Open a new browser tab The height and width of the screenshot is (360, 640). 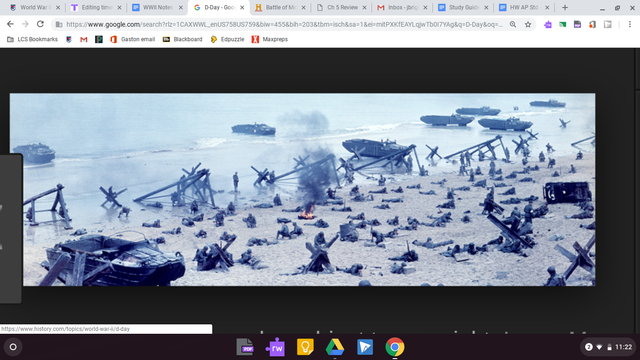(565, 7)
